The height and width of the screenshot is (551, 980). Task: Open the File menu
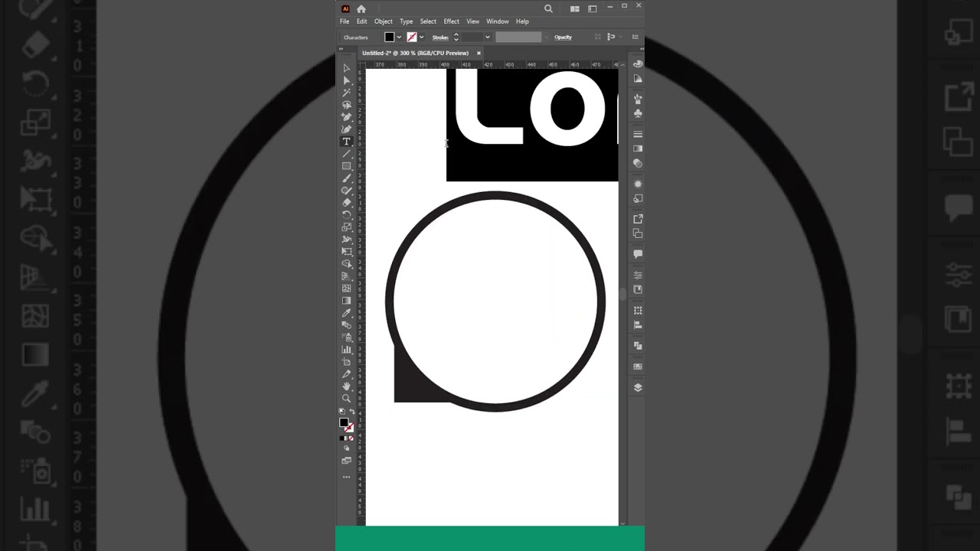(345, 21)
